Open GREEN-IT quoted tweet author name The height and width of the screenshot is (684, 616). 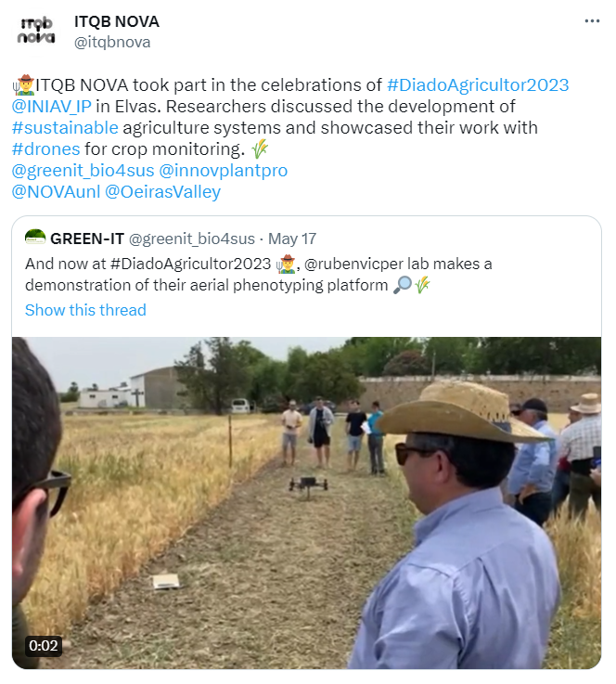(x=86, y=238)
